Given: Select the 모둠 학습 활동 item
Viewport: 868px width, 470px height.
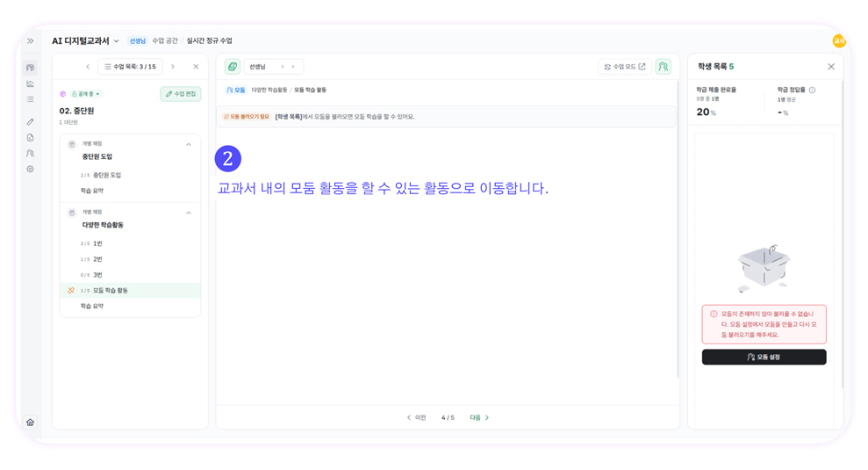Looking at the screenshot, I should coord(130,291).
